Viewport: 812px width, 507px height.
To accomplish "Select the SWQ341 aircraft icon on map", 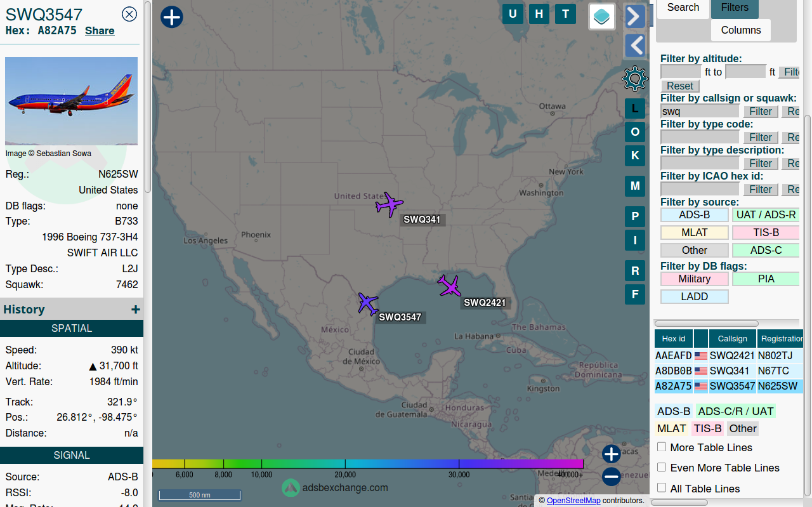I will coord(390,204).
